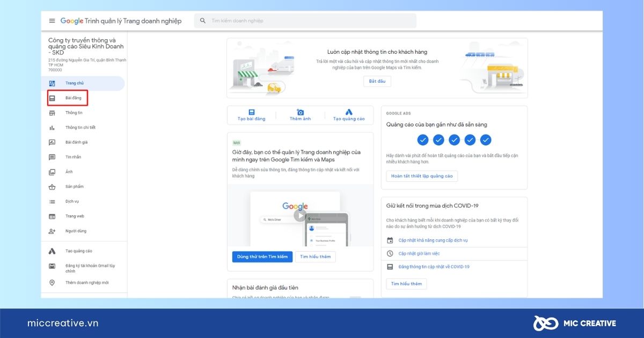Click the Google logo in header
Screen dimensions: 644x338
[72, 21]
